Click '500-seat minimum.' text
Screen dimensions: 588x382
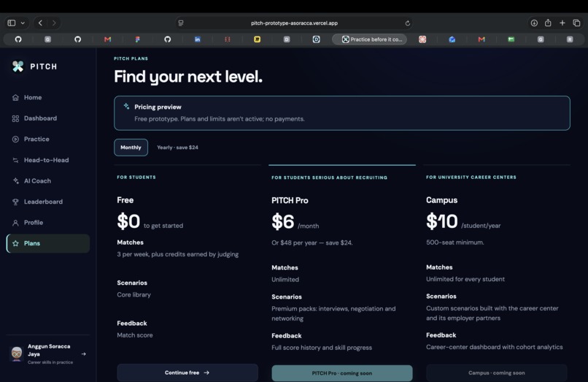(x=455, y=242)
